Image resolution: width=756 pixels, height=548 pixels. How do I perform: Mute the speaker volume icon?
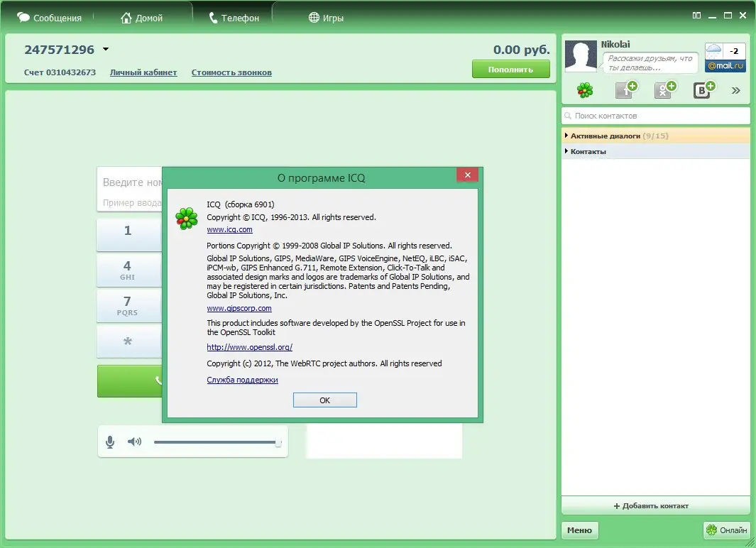134,442
